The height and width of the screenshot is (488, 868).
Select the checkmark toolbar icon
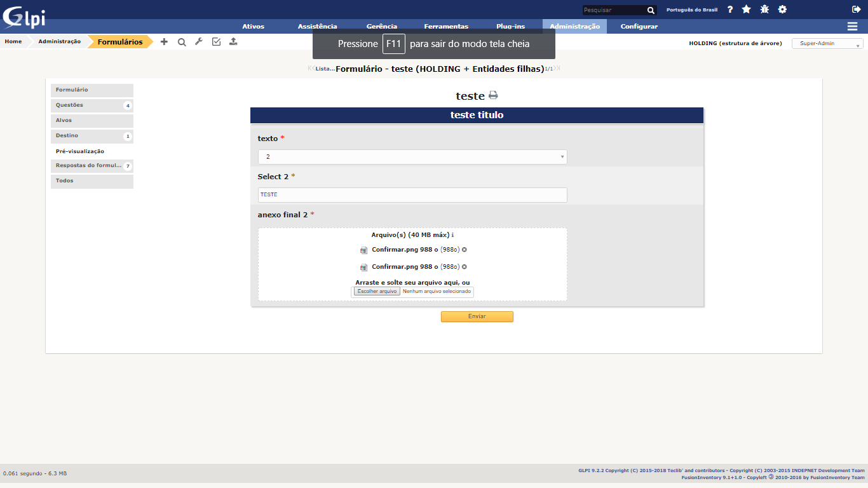216,41
